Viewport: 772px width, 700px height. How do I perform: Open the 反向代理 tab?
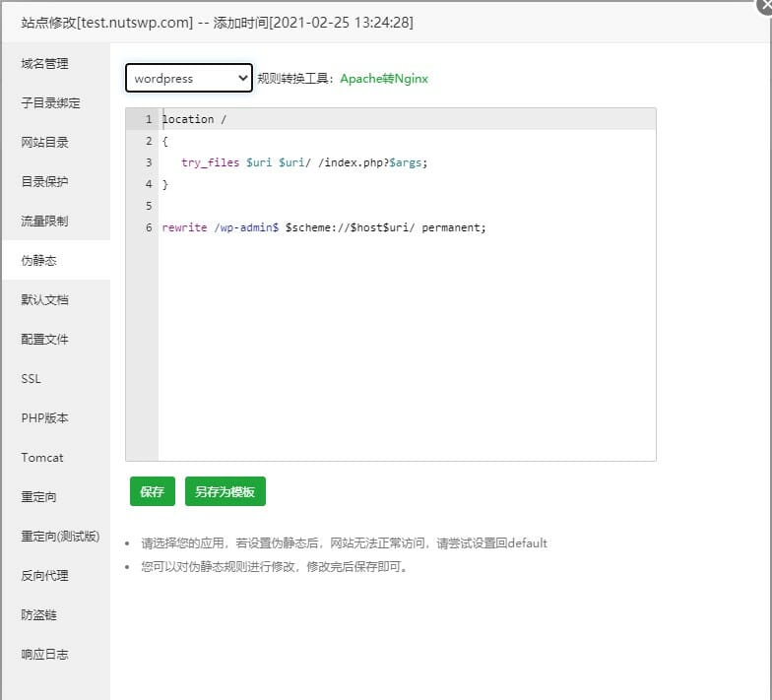coord(56,575)
